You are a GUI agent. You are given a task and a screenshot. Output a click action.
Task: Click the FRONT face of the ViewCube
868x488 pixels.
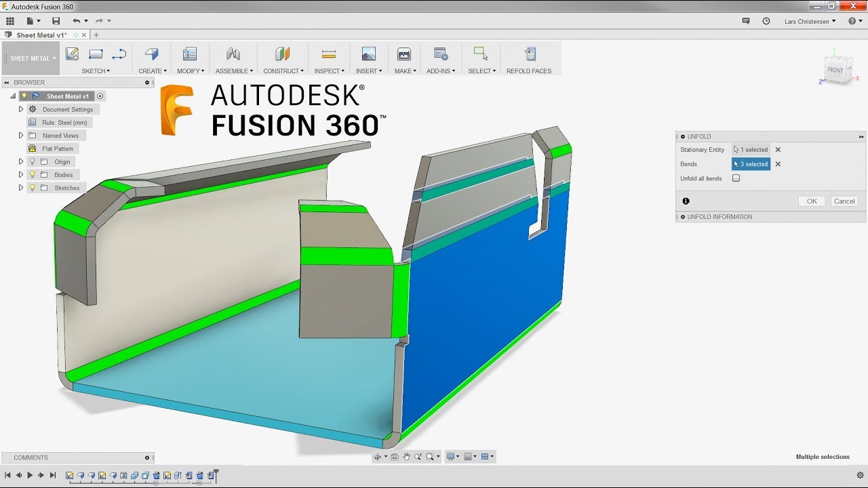pyautogui.click(x=835, y=70)
